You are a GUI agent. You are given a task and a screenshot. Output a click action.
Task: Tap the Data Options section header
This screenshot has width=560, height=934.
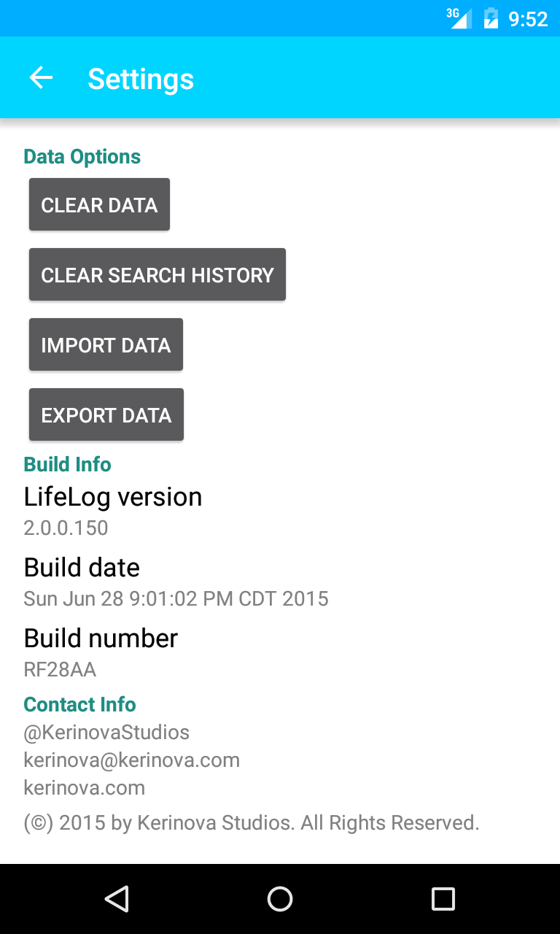[x=82, y=157]
